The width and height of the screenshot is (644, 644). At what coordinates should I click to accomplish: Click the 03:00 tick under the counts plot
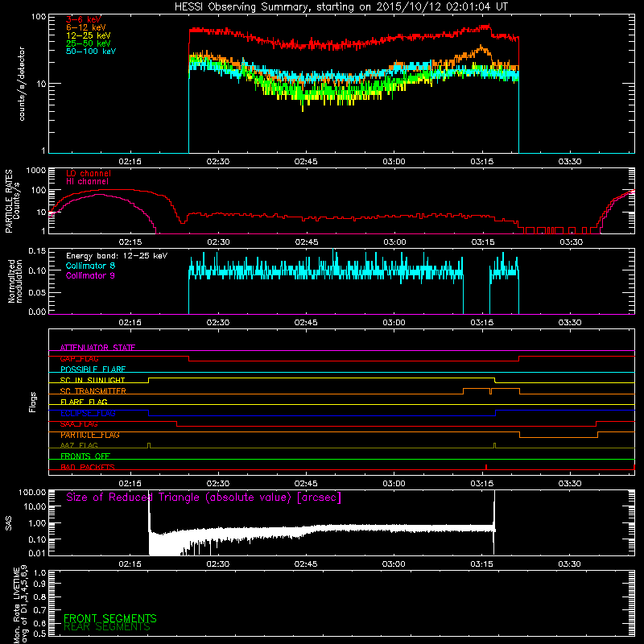click(394, 162)
